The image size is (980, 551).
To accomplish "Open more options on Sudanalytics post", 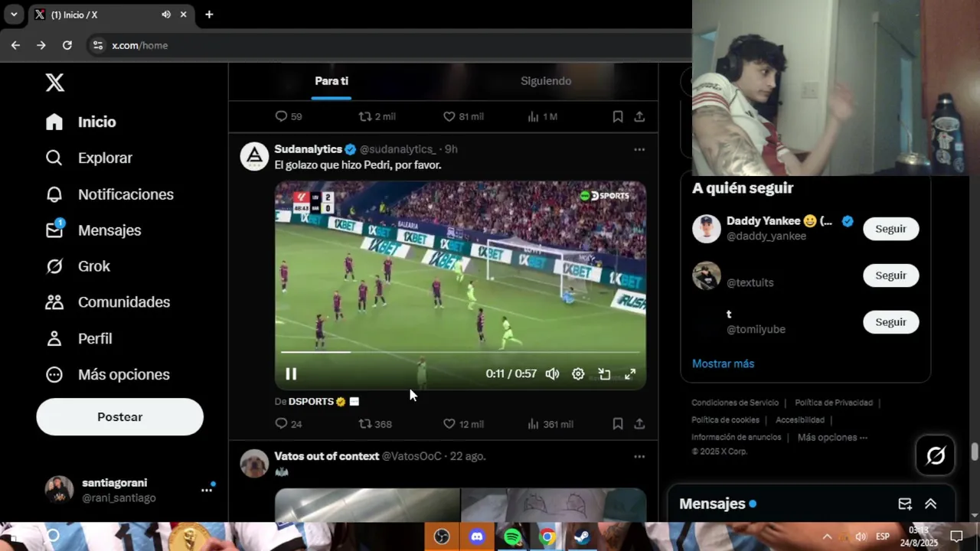I will pos(639,149).
